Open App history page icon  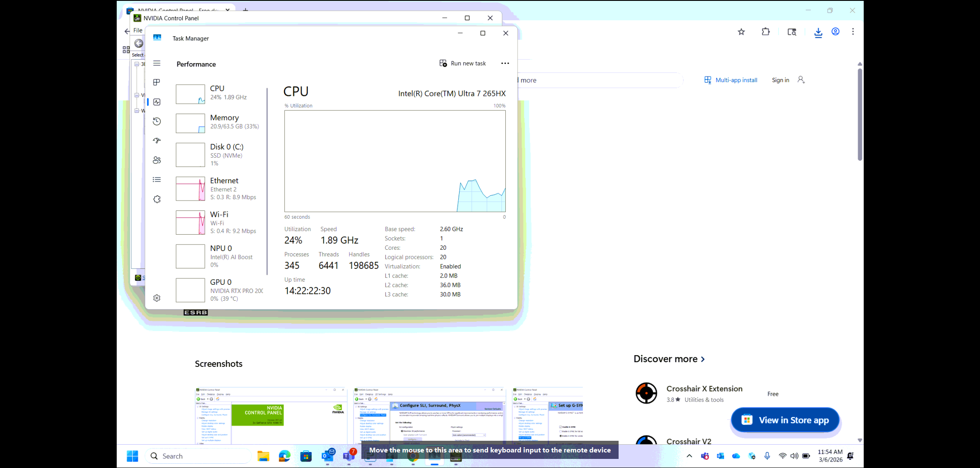pos(157,121)
